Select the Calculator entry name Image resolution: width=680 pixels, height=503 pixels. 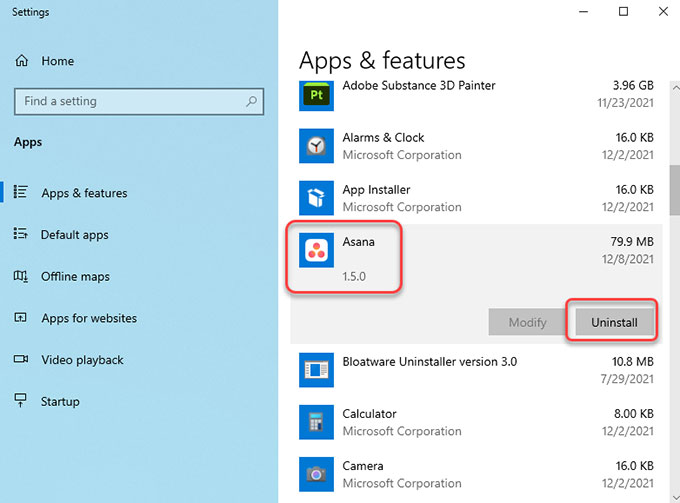(369, 414)
